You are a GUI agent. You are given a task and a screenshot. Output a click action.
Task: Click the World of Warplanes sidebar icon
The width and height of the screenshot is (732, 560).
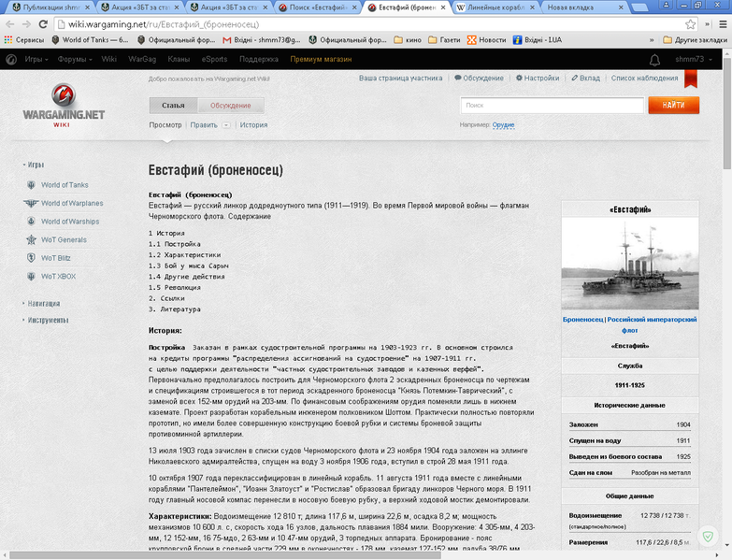coord(31,203)
